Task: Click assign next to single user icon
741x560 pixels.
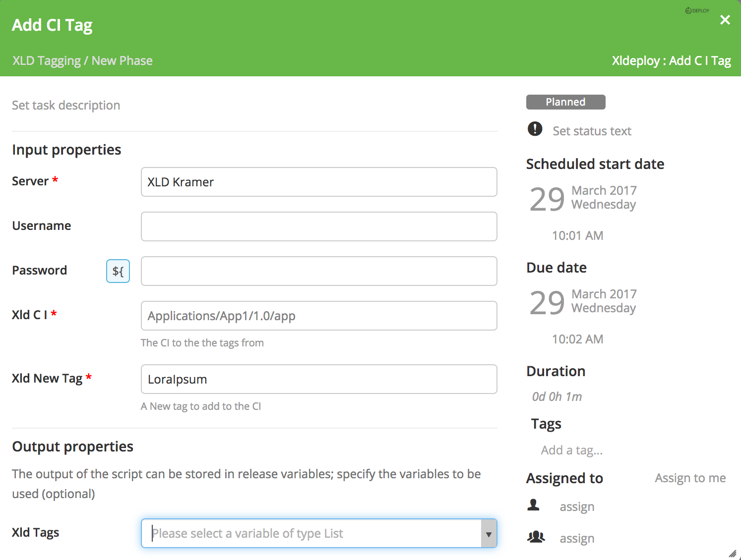Action: click(x=577, y=507)
